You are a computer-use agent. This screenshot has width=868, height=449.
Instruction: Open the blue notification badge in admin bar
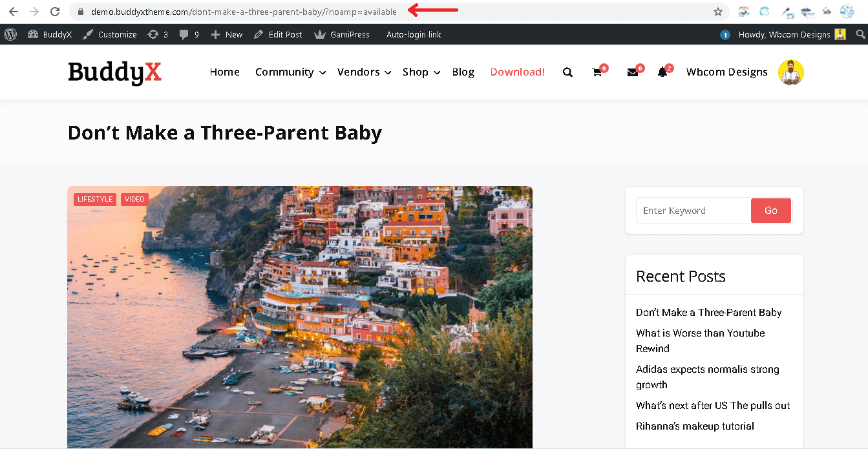[x=725, y=35]
